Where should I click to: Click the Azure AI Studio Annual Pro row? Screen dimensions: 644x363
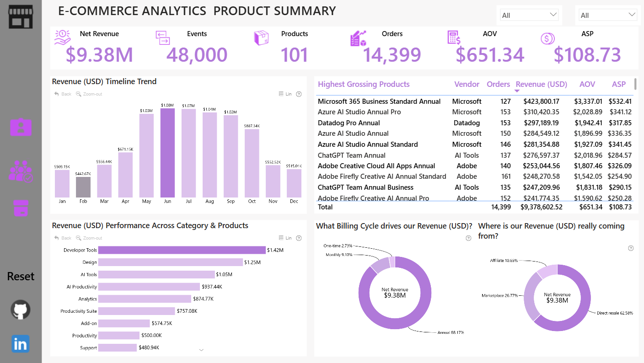475,112
